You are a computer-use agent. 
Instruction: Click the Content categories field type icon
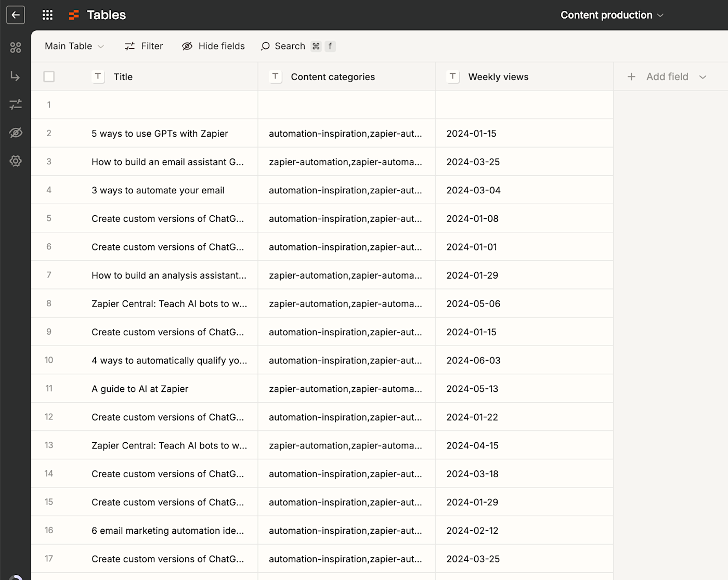tap(275, 76)
